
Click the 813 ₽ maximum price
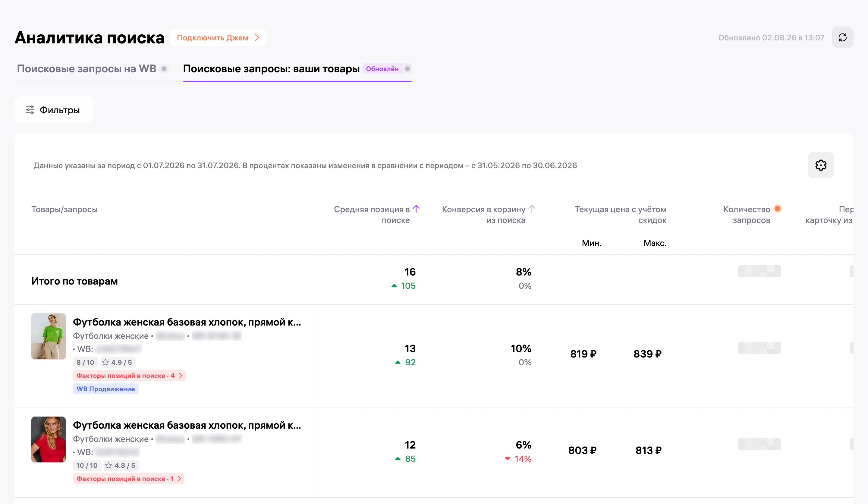tap(648, 450)
